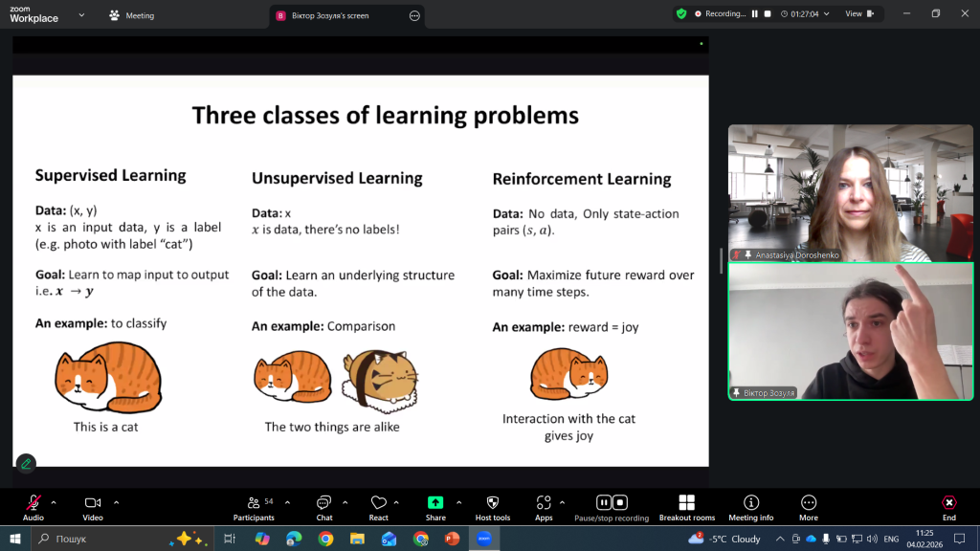Click the React heart icon
The height and width of the screenshot is (551, 980).
pos(378,503)
